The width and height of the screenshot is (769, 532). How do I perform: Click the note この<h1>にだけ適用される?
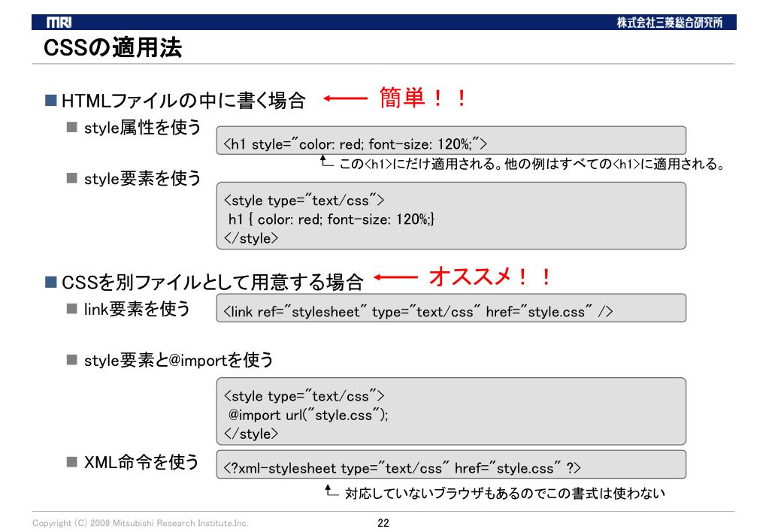417,164
